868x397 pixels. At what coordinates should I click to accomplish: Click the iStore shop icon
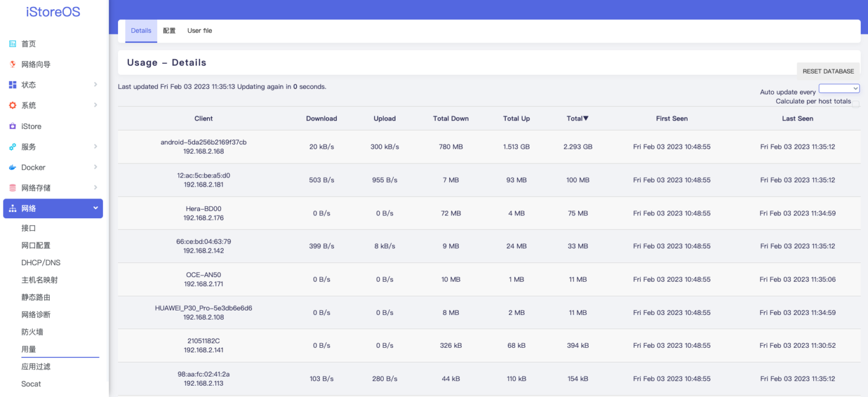tap(12, 127)
